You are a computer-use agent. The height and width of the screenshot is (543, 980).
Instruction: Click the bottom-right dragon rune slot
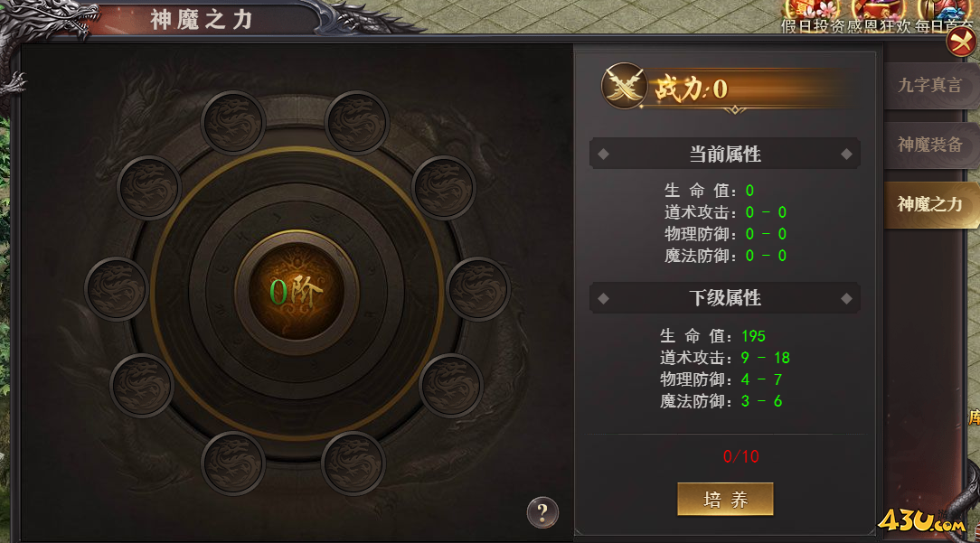353,463
